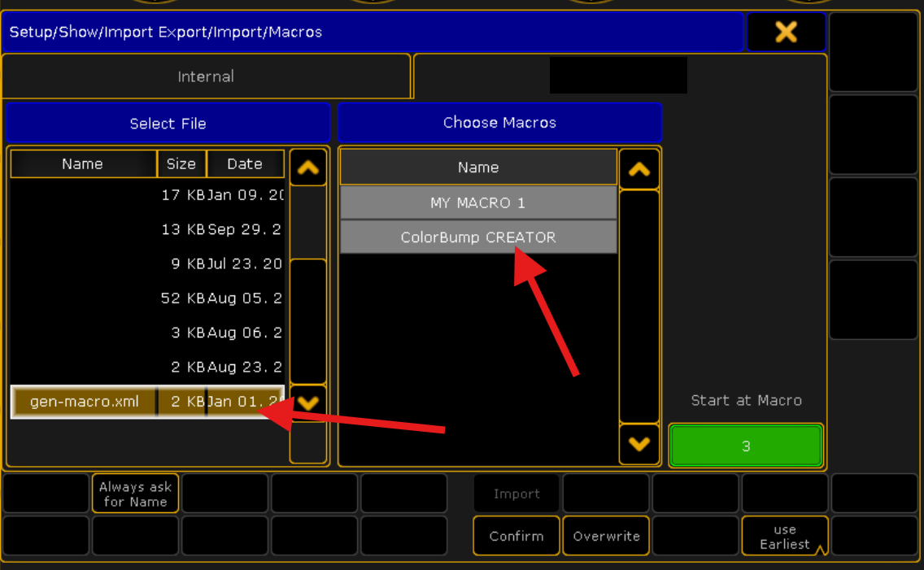Switch to the Internal drive tab
The height and width of the screenshot is (570, 924).
click(207, 76)
